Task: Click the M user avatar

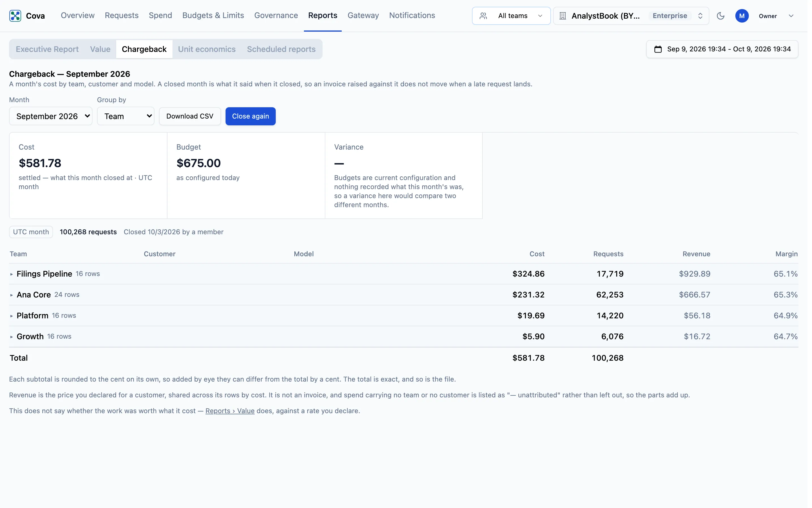Action: pos(742,16)
